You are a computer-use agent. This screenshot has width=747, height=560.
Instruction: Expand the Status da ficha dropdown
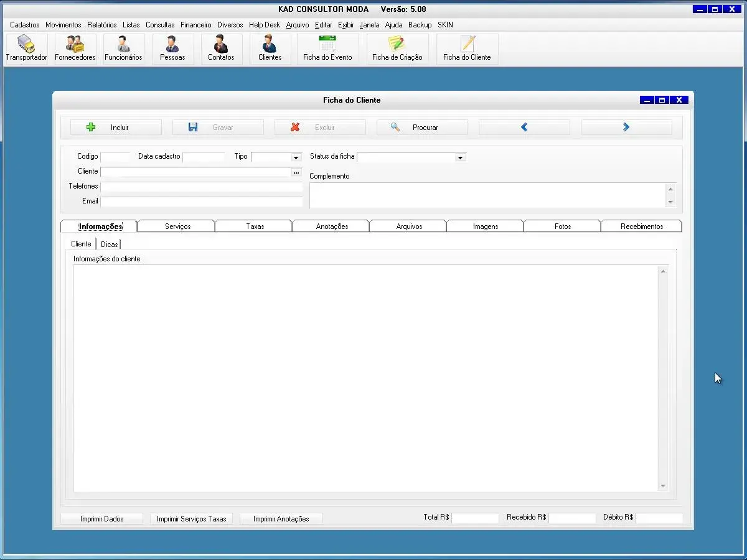(x=461, y=157)
